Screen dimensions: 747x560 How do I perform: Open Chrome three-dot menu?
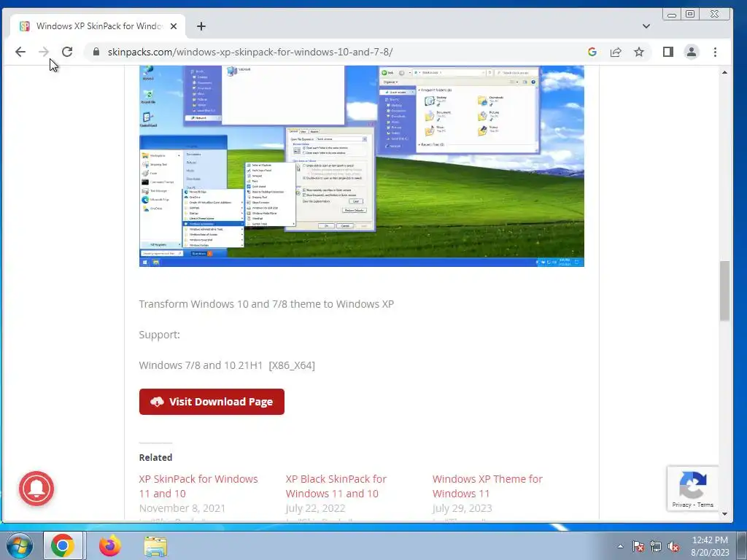click(x=715, y=52)
